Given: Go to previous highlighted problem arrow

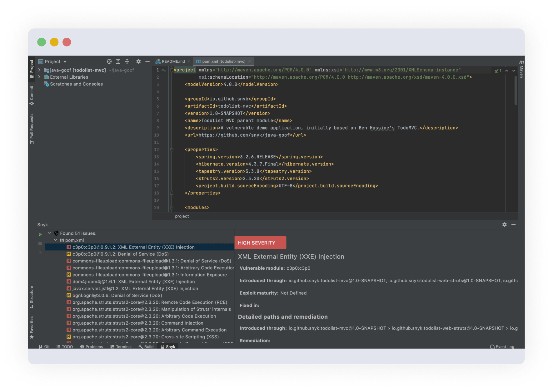Looking at the screenshot, I should (x=506, y=71).
